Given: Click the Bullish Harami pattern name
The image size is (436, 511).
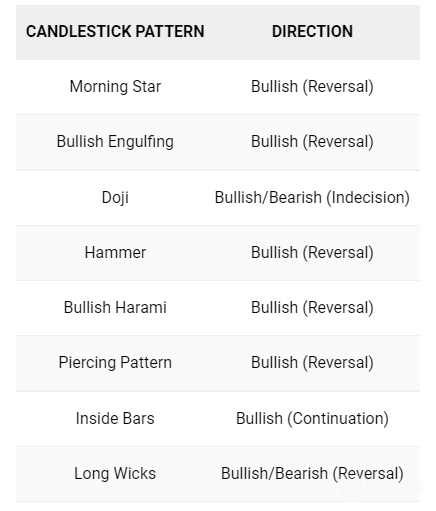Looking at the screenshot, I should pos(115,307).
